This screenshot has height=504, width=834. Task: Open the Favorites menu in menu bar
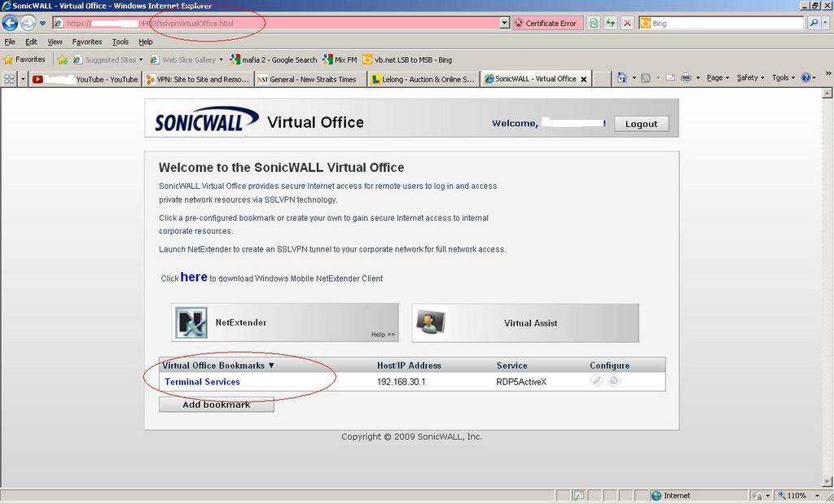[86, 42]
